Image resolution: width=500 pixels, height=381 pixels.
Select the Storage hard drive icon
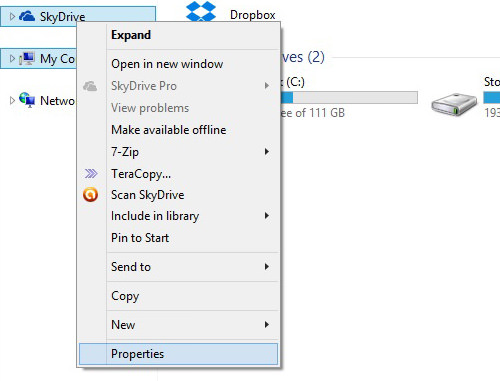click(454, 104)
